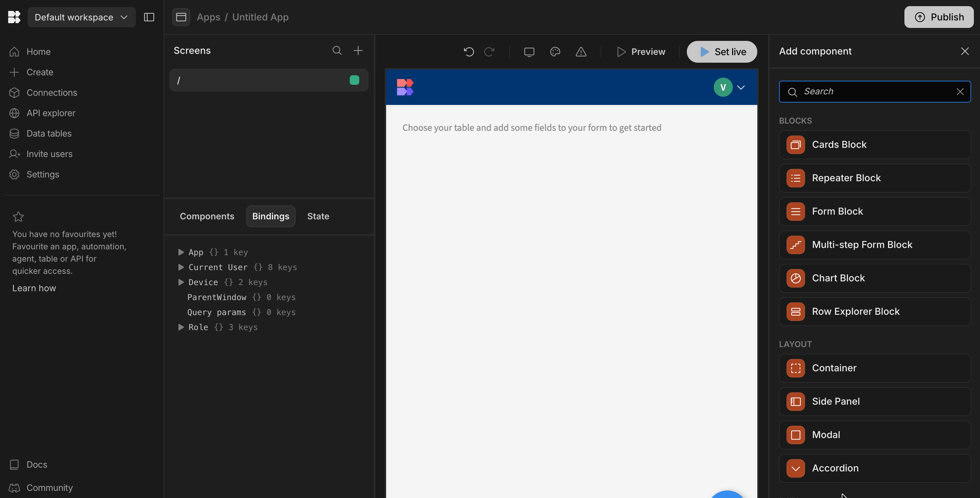Click the Set live button
980x498 pixels.
[x=722, y=52]
